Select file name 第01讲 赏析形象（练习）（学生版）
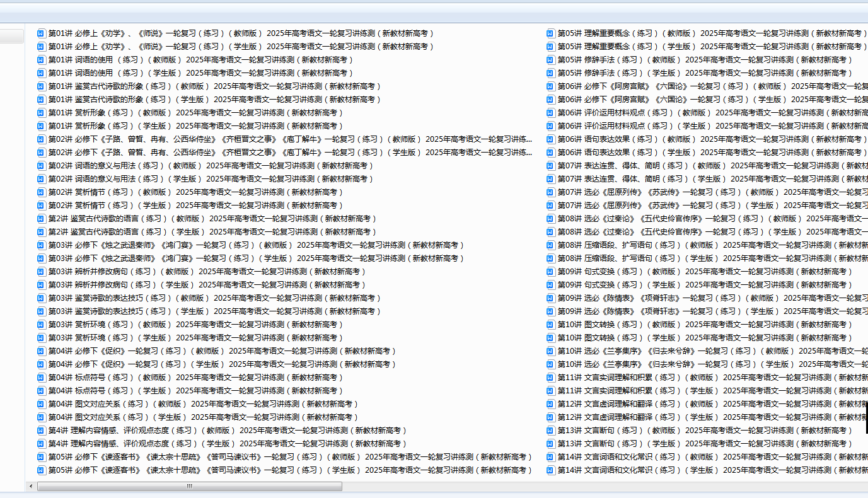Image resolution: width=868 pixels, height=498 pixels. 196,125
